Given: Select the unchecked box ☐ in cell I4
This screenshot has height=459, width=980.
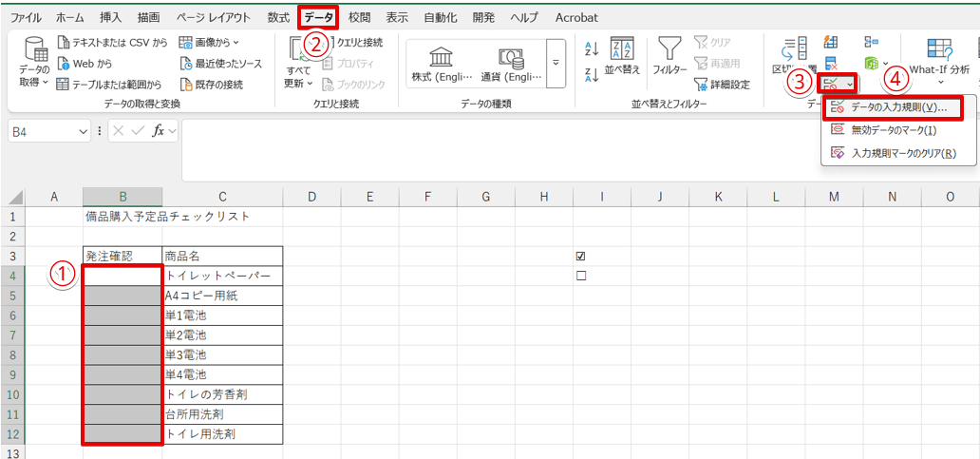Looking at the screenshot, I should (x=580, y=276).
